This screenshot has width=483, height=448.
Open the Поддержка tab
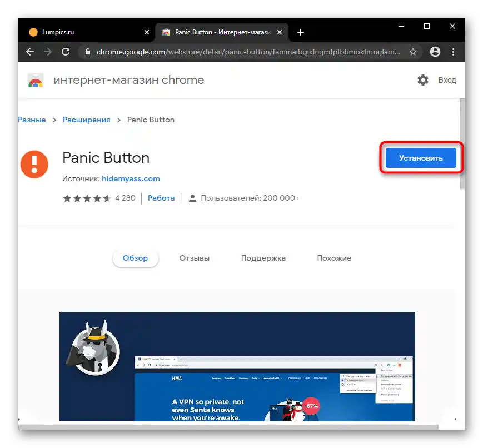click(x=263, y=258)
